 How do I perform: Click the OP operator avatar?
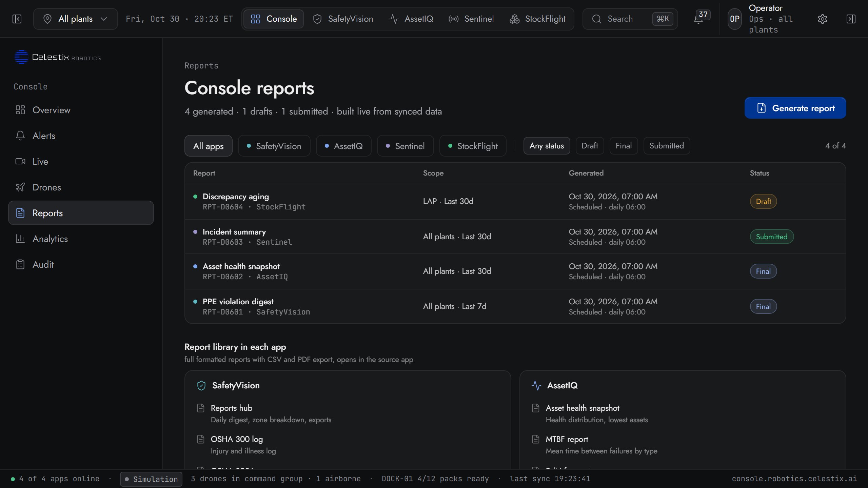734,19
